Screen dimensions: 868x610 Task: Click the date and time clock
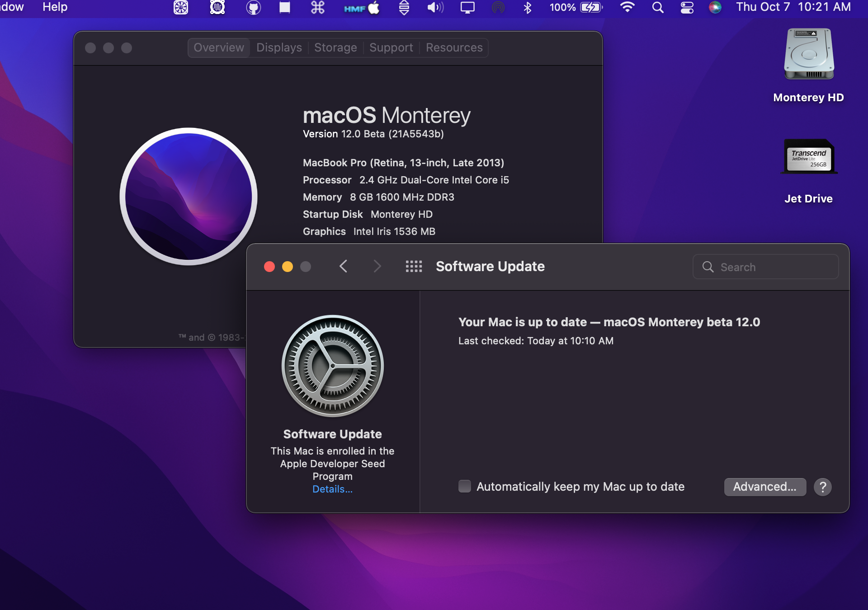pyautogui.click(x=793, y=7)
